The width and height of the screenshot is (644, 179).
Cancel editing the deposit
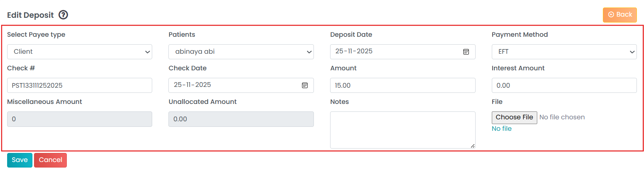[x=50, y=160]
